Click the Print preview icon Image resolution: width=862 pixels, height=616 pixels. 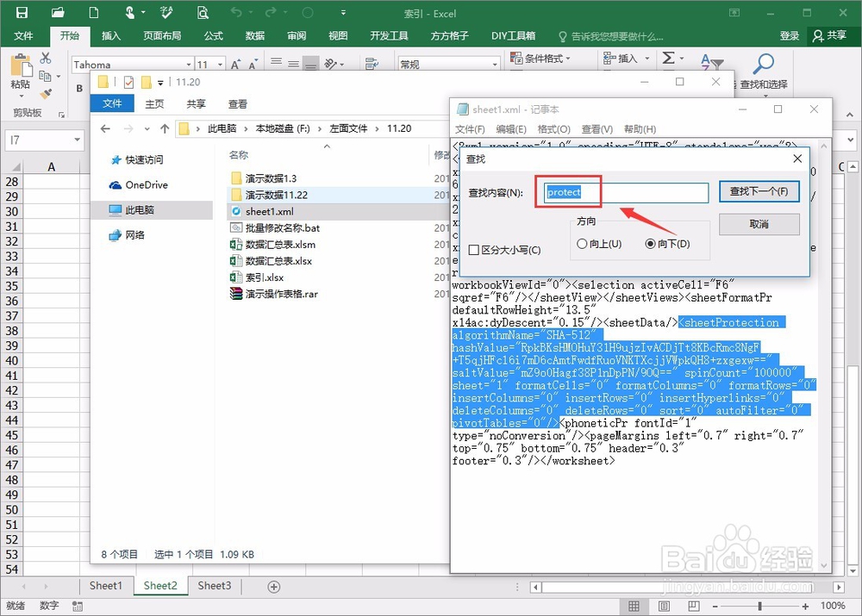[x=203, y=13]
